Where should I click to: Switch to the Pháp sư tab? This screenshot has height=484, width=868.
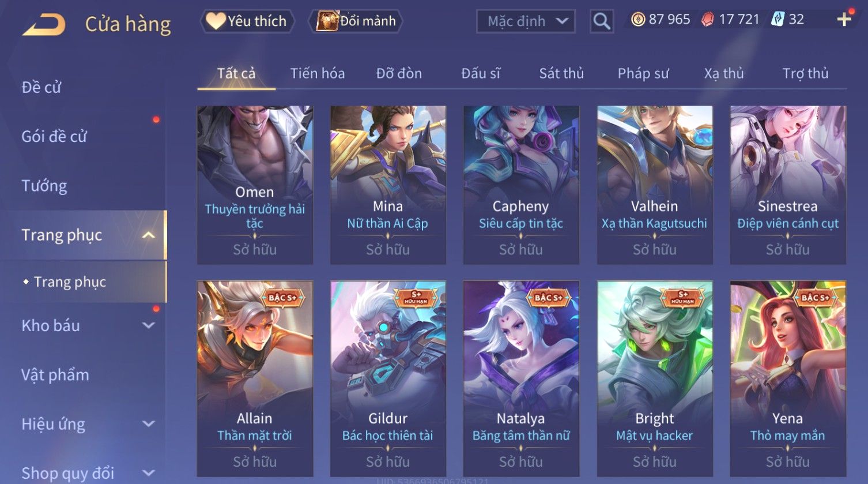[x=643, y=73]
